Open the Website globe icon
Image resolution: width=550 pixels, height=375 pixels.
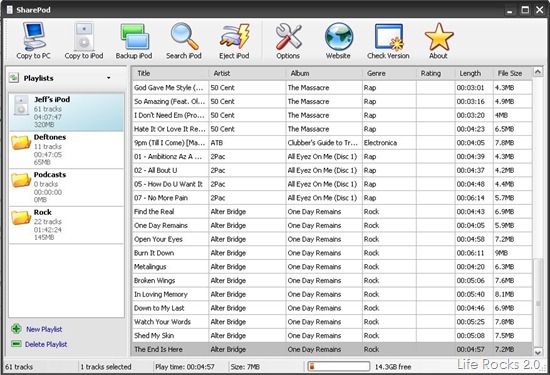pos(338,36)
